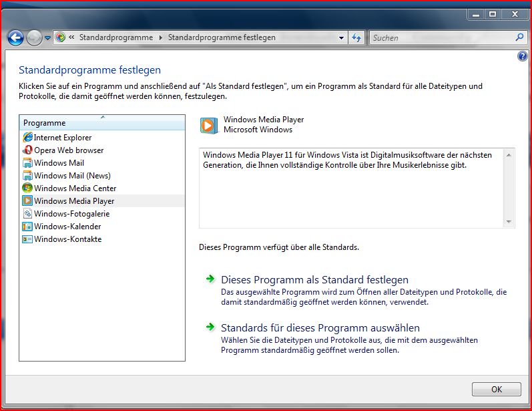532x411 pixels.
Task: Select Internet Explorer text in program list
Action: (x=63, y=138)
